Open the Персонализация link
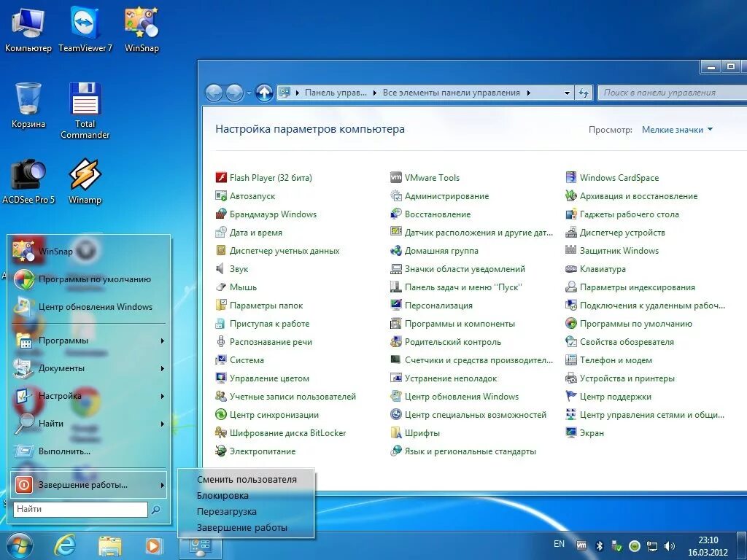 point(438,306)
